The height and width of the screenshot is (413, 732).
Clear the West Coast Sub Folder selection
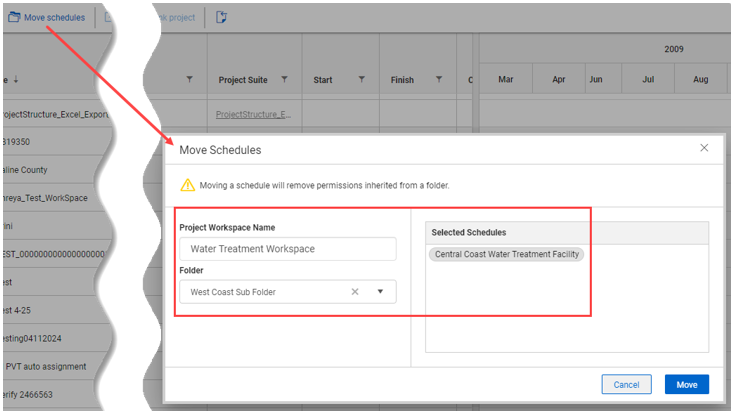pyautogui.click(x=354, y=292)
